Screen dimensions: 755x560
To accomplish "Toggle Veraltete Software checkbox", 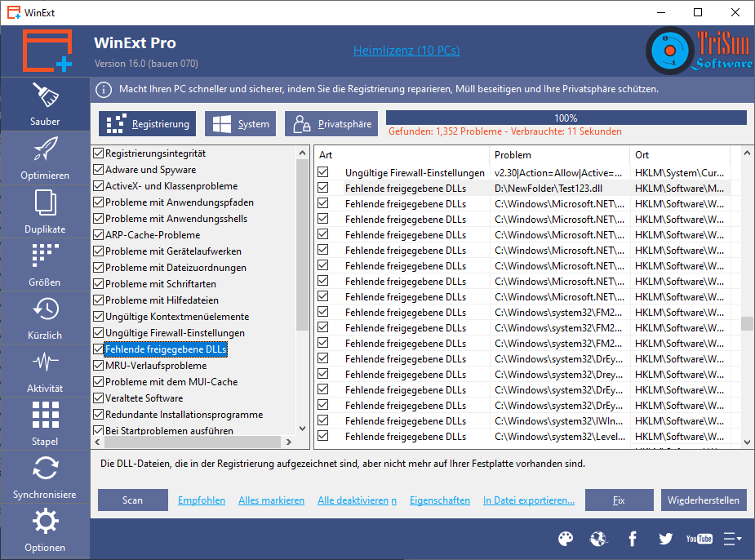I will (98, 398).
